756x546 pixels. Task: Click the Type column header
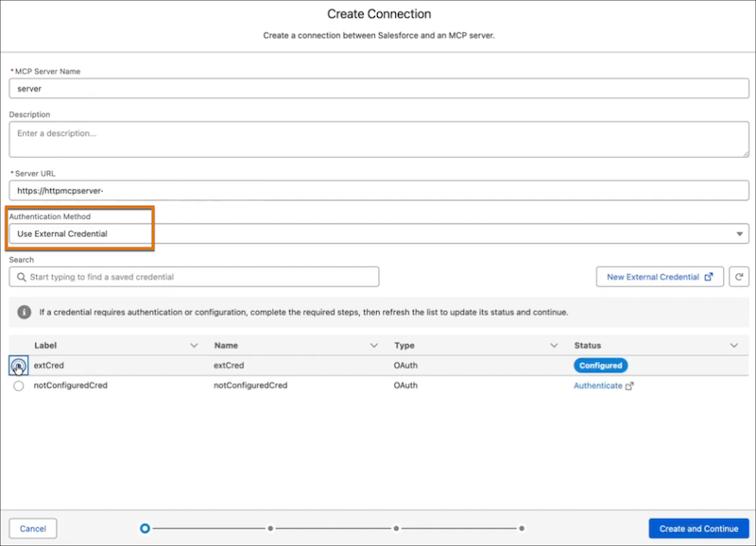[404, 346]
